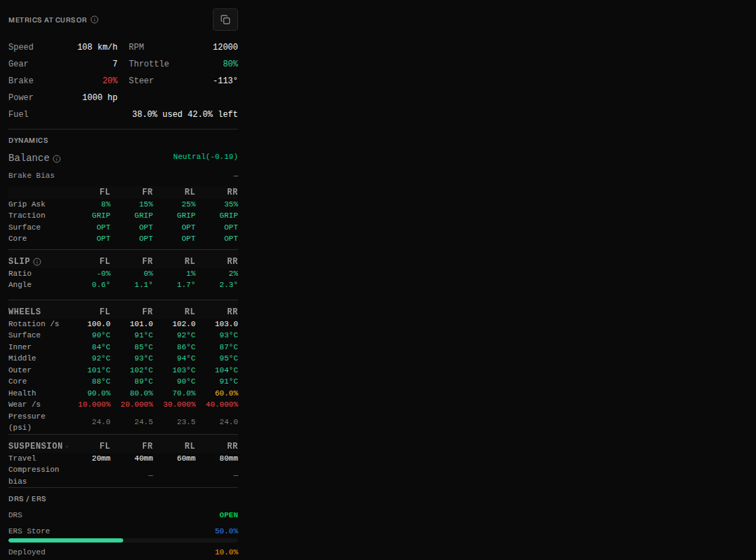Image resolution: width=756 pixels, height=560 pixels.
Task: Select slip Ratio RL value 1%
Action: coord(191,274)
